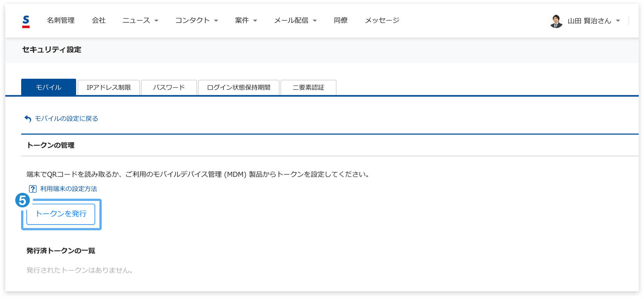This screenshot has height=298, width=644.
Task: Open 同僚 in the top navigation
Action: [x=340, y=20]
